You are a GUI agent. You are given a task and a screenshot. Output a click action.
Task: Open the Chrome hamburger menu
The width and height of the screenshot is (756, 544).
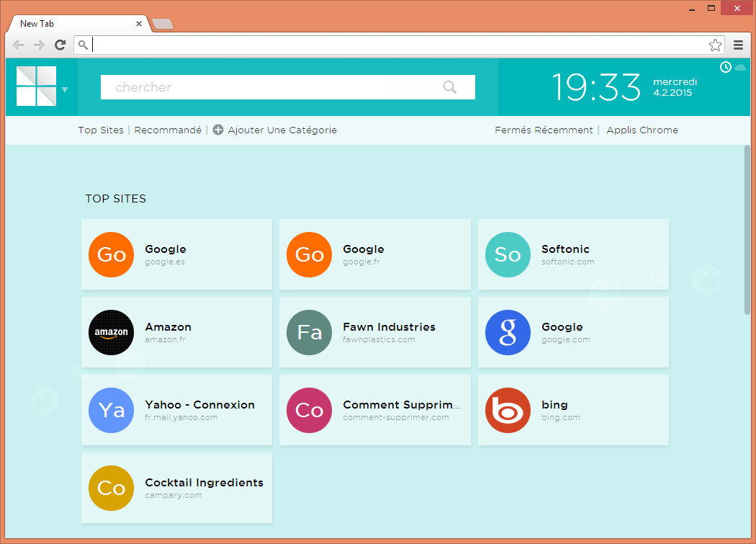738,45
